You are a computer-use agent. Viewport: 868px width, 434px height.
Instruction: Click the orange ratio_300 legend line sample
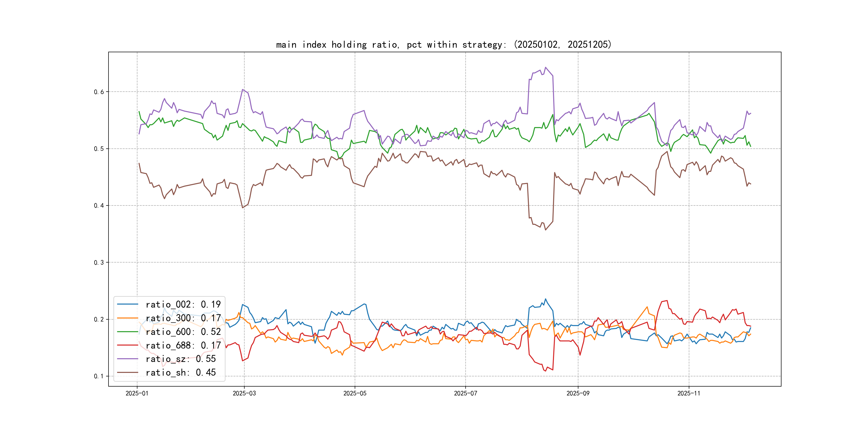(127, 318)
